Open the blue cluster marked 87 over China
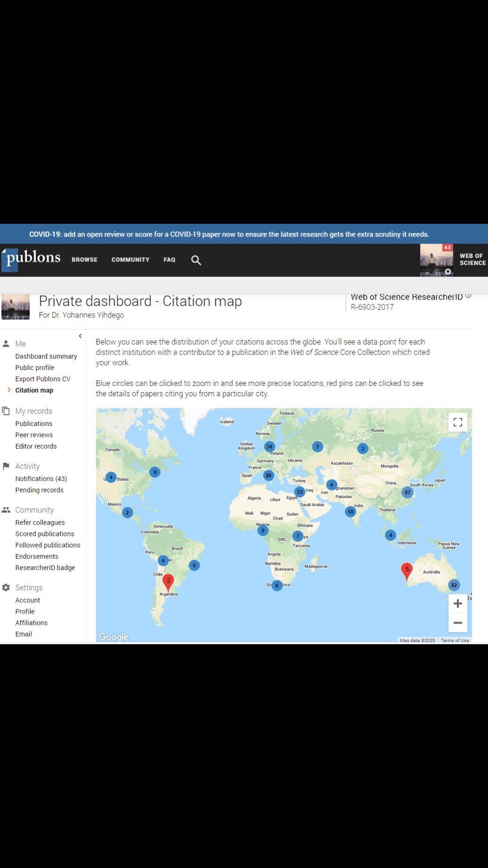The height and width of the screenshot is (868, 488). (x=407, y=492)
